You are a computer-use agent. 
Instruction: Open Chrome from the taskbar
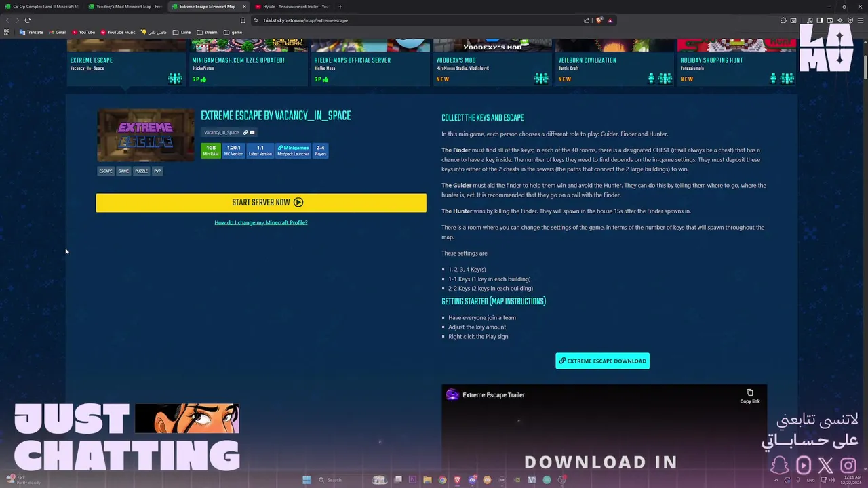442,480
